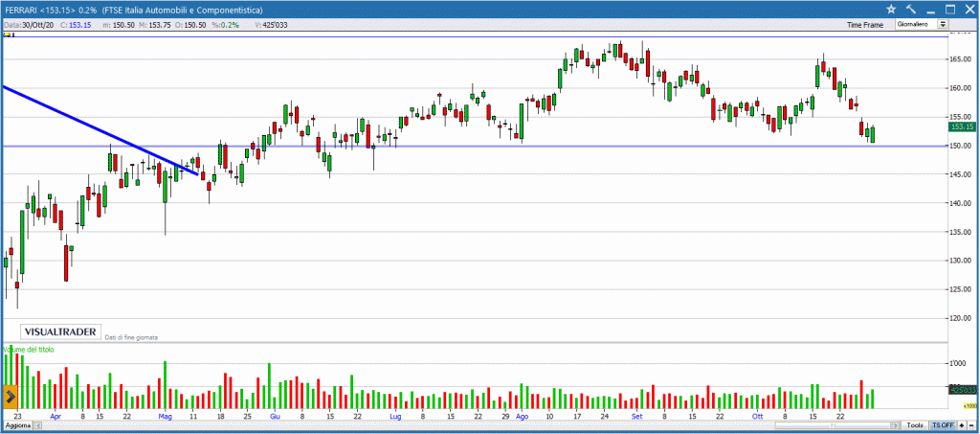The image size is (980, 434).
Task: Click the 'Time Frame' label
Action: pyautogui.click(x=865, y=25)
